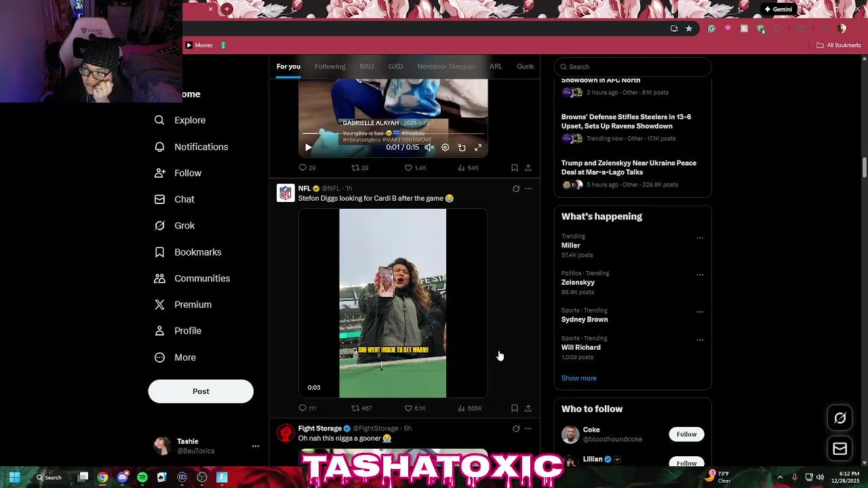The image size is (868, 488).
Task: Go to Communities in the sidebar
Action: [x=192, y=279]
